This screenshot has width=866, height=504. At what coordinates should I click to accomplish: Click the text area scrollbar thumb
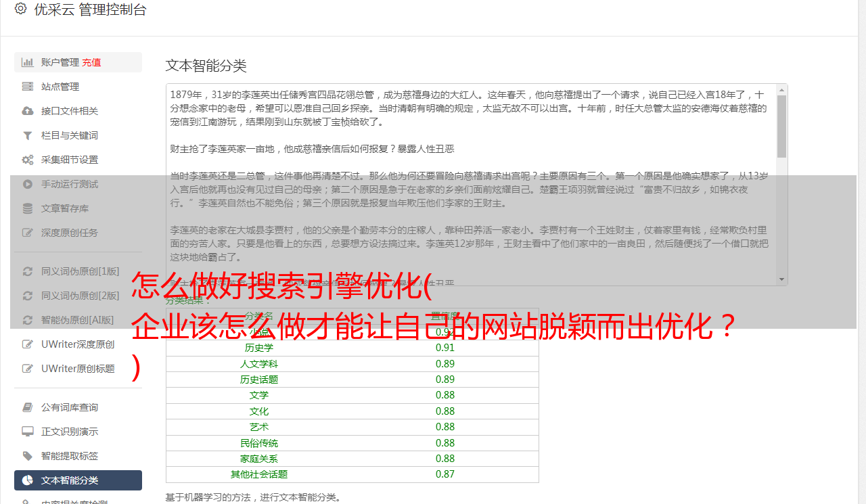click(x=781, y=126)
